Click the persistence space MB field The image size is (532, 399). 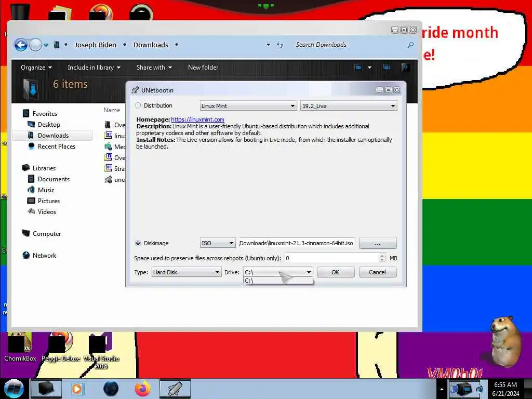(x=331, y=258)
